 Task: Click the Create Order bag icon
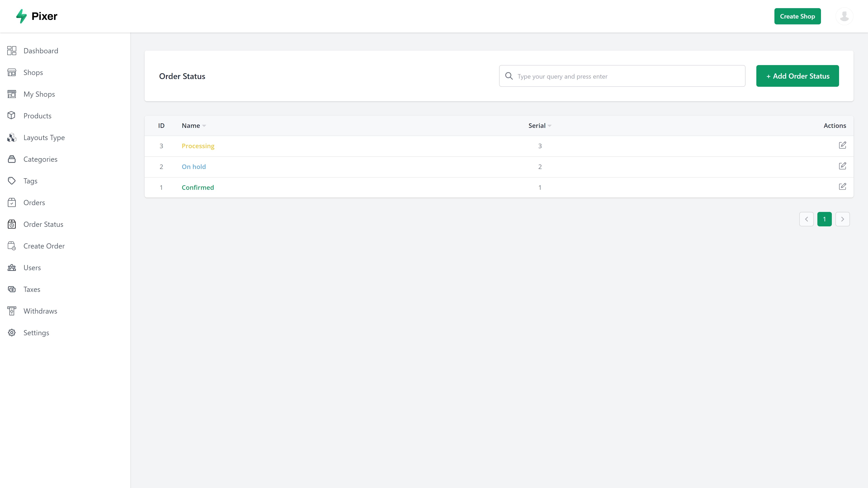pyautogui.click(x=12, y=246)
